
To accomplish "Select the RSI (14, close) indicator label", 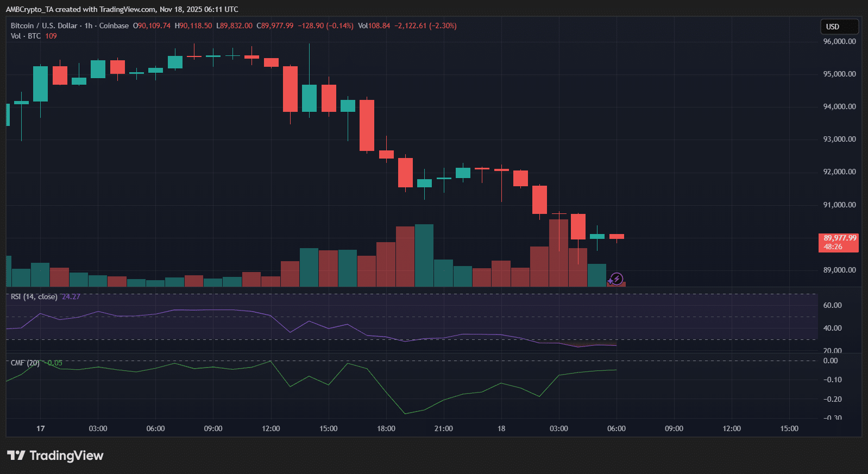I will pos(34,296).
